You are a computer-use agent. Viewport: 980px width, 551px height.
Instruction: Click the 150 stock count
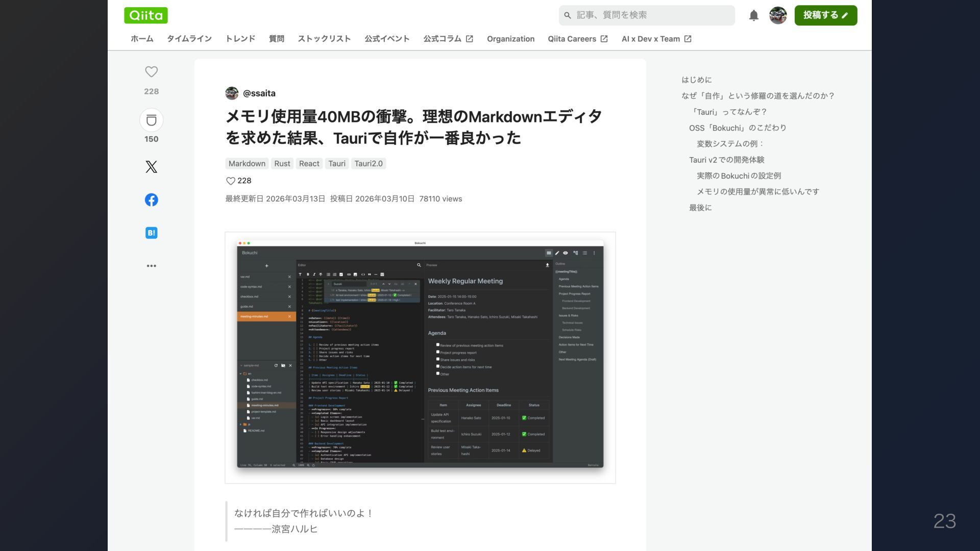pyautogui.click(x=151, y=139)
